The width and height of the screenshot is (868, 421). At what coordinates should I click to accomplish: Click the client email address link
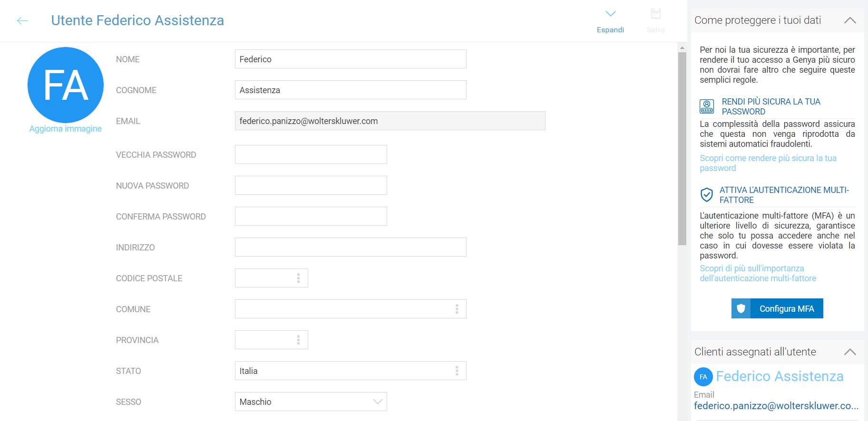[x=776, y=406]
